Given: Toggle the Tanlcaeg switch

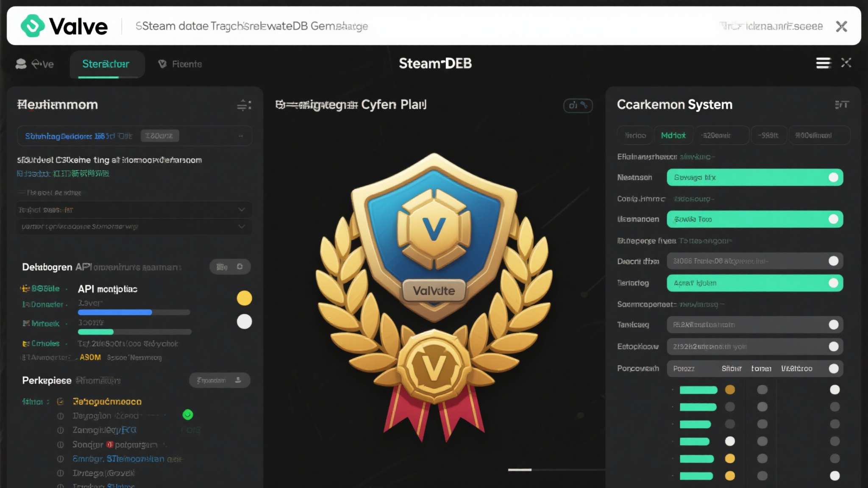Looking at the screenshot, I should point(833,324).
